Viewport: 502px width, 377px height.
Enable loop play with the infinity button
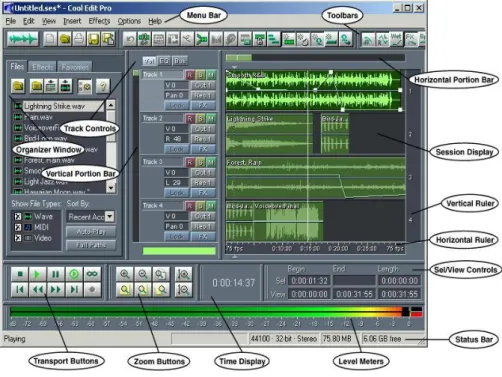(x=92, y=274)
